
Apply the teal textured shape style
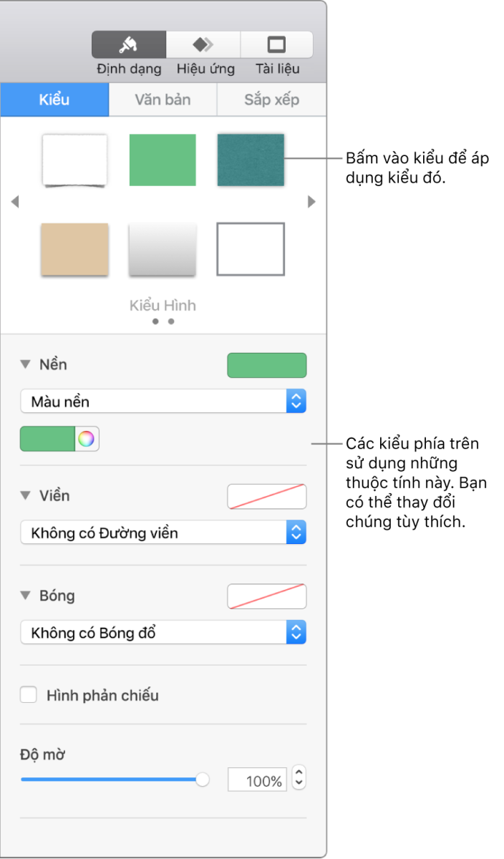[x=251, y=159]
